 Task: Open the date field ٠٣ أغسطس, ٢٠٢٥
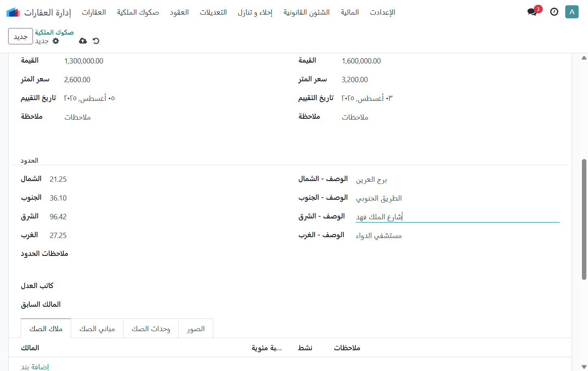coord(367,98)
